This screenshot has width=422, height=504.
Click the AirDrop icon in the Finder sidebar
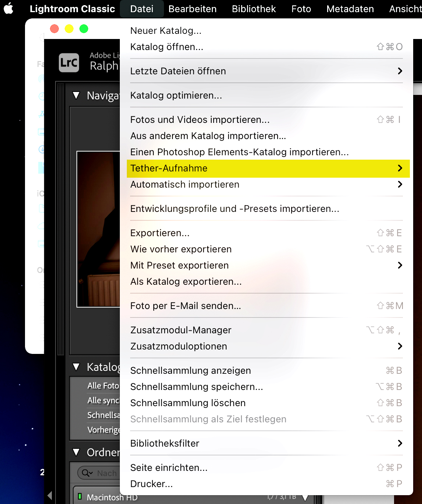click(x=42, y=79)
